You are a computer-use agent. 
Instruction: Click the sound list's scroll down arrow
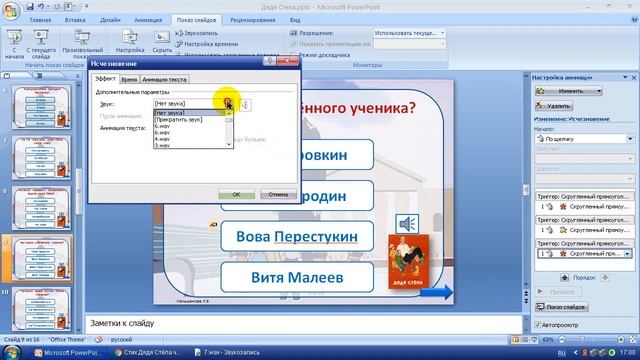point(229,144)
